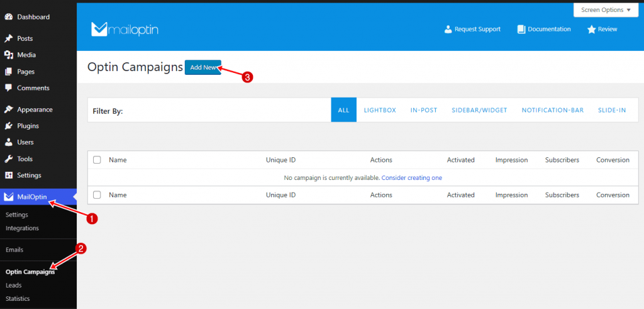Click the top Conversion column header
The image size is (644, 309).
[x=613, y=160]
